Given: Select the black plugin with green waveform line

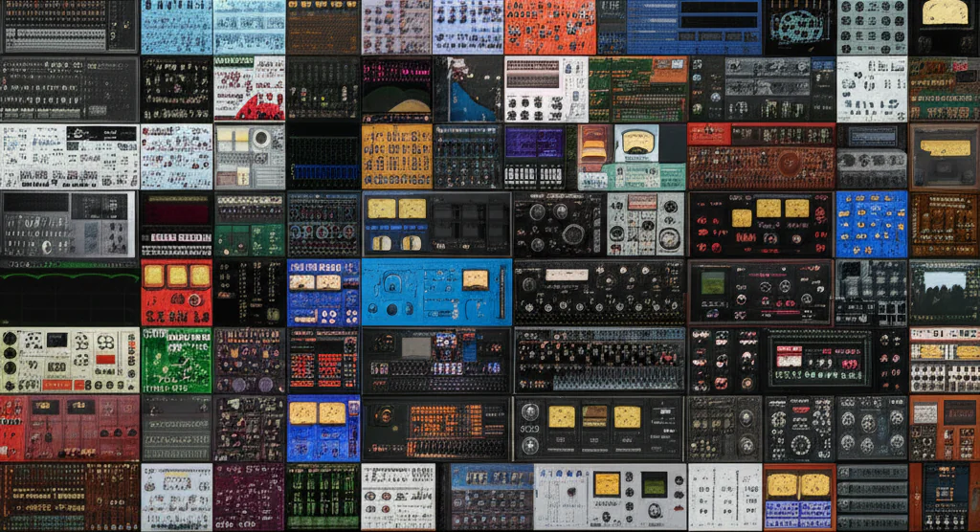Looking at the screenshot, I should click(69, 293).
